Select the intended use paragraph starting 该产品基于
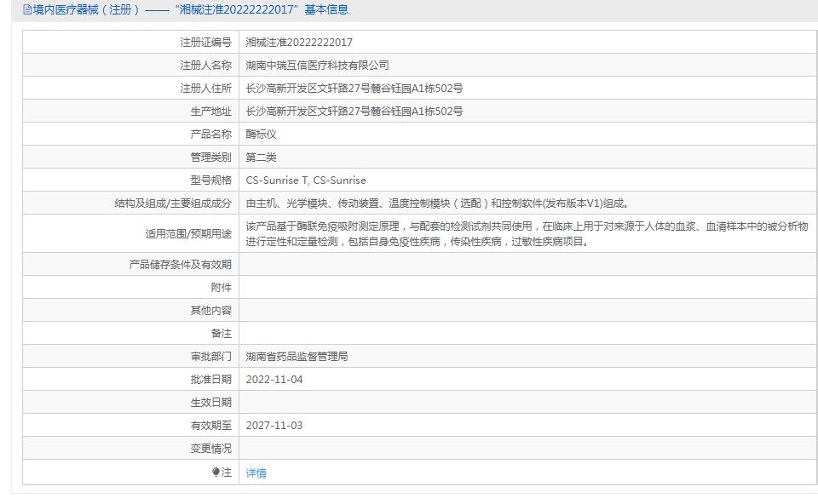818x504 pixels. point(527,233)
